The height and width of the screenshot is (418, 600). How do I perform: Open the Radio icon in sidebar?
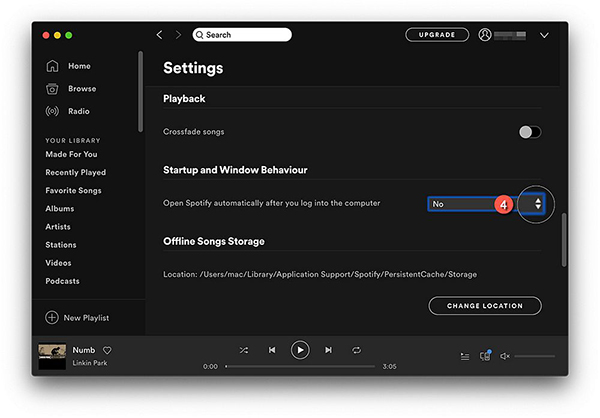(x=52, y=111)
